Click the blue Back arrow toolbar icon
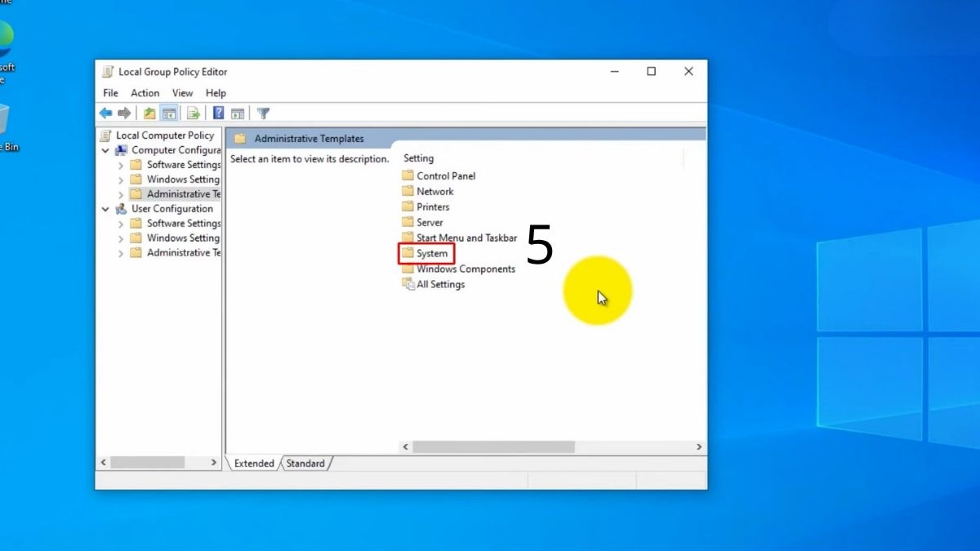 (105, 113)
